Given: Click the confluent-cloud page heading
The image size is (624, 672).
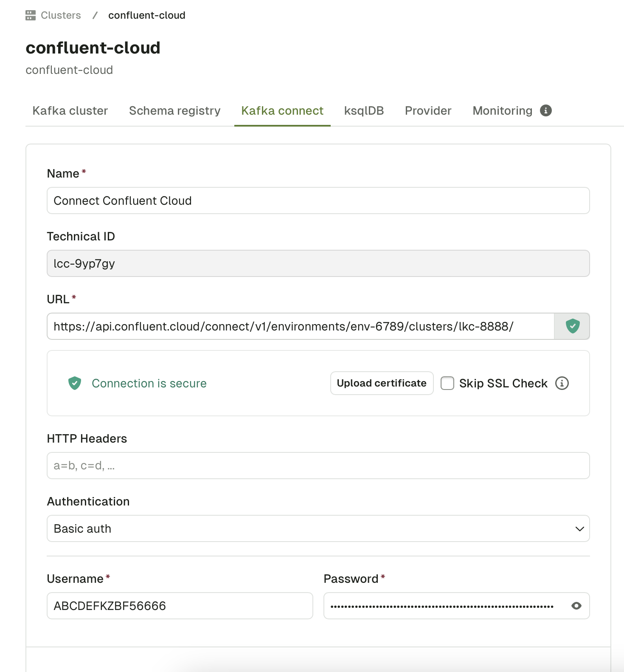Looking at the screenshot, I should point(93,48).
